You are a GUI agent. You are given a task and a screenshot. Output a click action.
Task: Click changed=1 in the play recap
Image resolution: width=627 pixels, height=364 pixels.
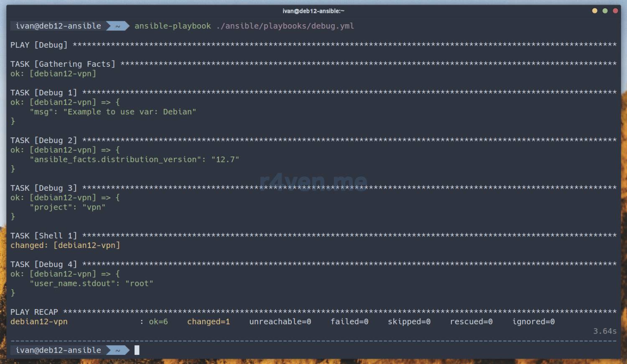[208, 322]
